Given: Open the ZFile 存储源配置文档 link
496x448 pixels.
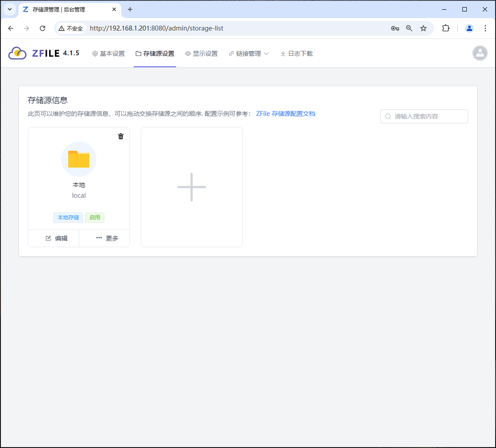Looking at the screenshot, I should [285, 114].
